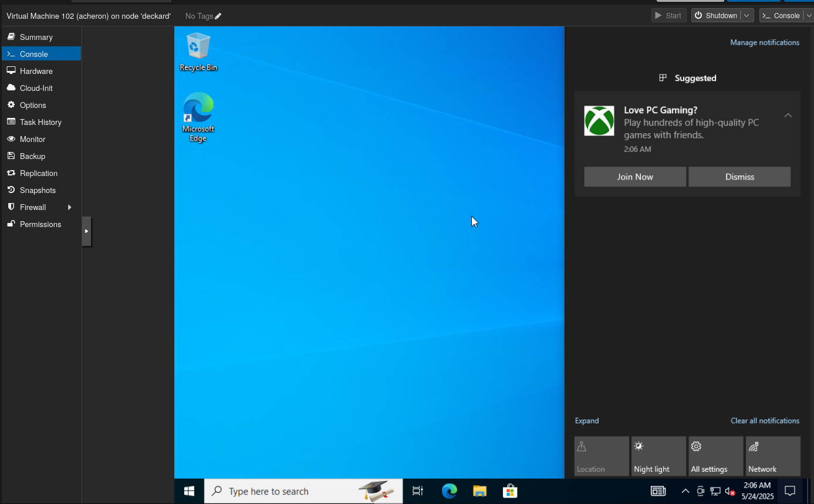
Task: Click the taskbar clock showing 2:06 AM
Action: coord(757,491)
